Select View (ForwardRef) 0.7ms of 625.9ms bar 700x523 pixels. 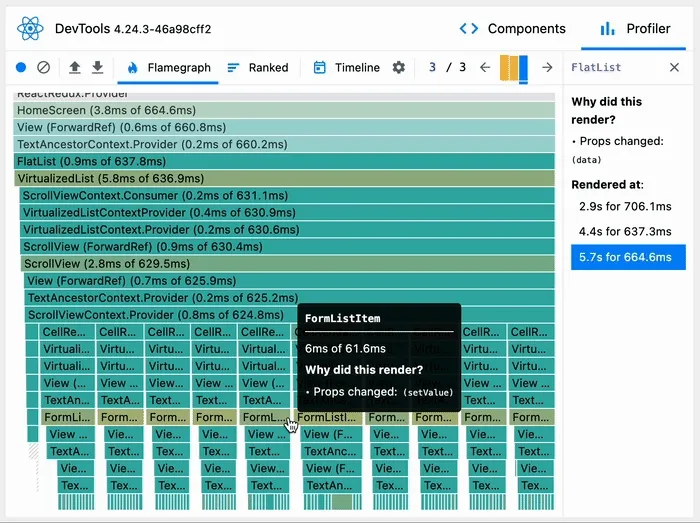pos(289,281)
